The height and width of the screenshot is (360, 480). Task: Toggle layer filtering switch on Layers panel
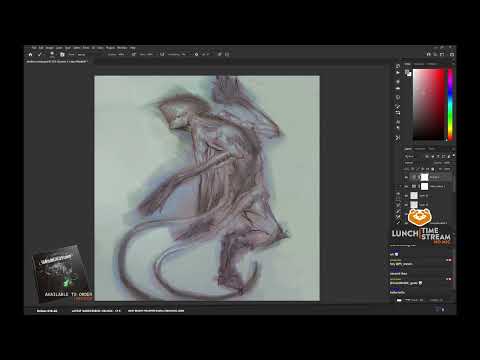pos(453,156)
